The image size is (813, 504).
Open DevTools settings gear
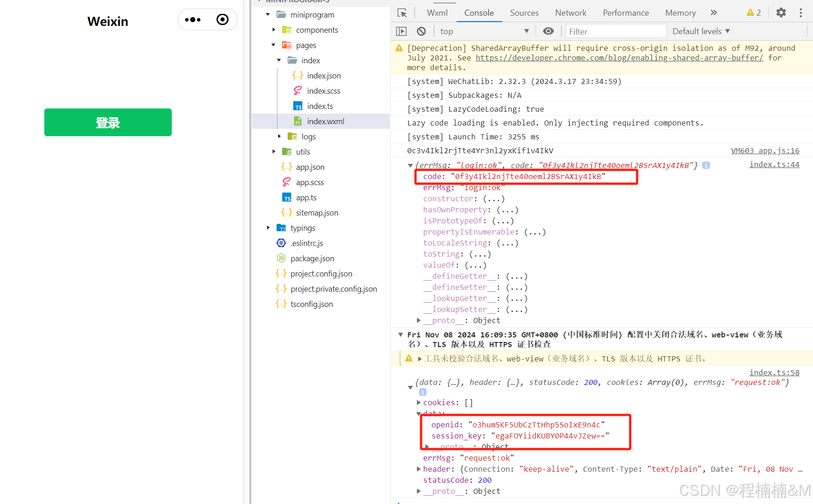tap(781, 12)
